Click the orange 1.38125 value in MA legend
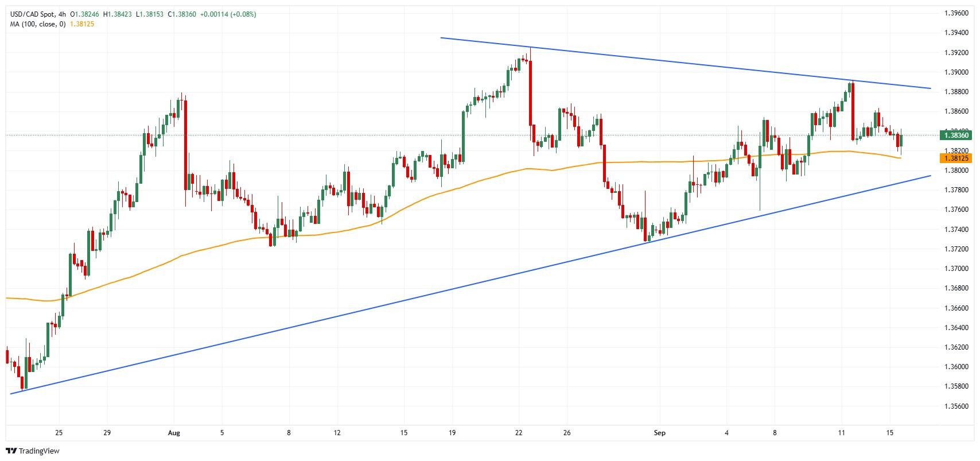The image size is (980, 461). pos(82,24)
